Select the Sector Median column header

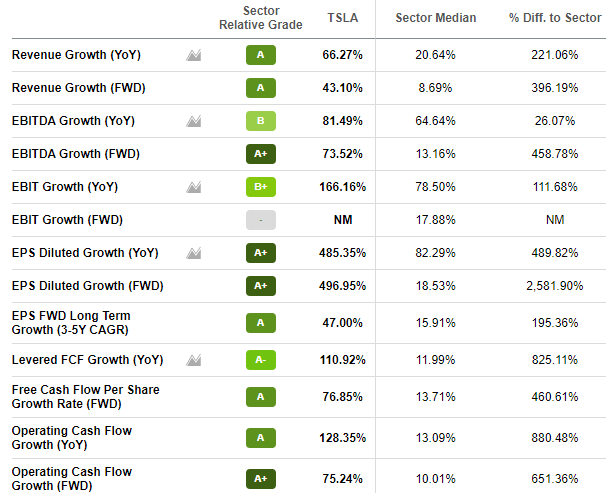436,18
